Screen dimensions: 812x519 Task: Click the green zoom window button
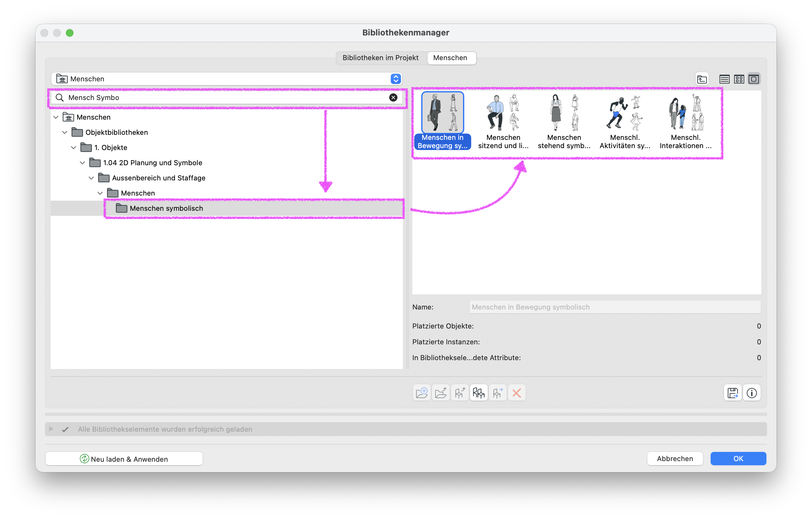[70, 33]
